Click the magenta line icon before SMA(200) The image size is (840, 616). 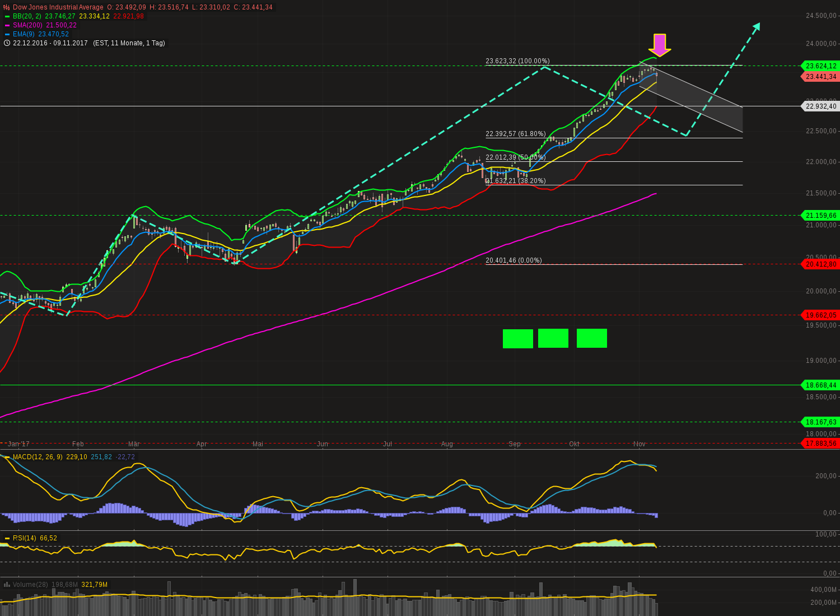[x=7, y=25]
